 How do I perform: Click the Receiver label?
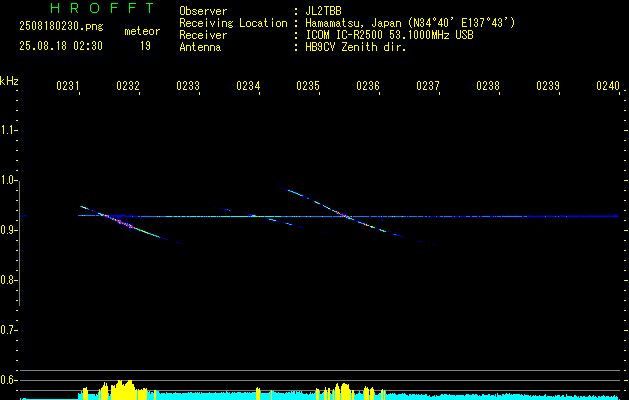click(x=203, y=35)
